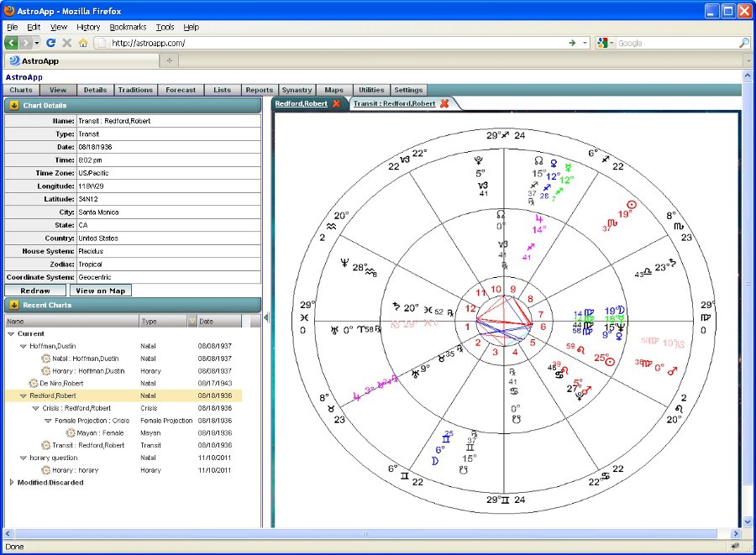Collapse the Current group in Recent Charts

(x=12, y=333)
